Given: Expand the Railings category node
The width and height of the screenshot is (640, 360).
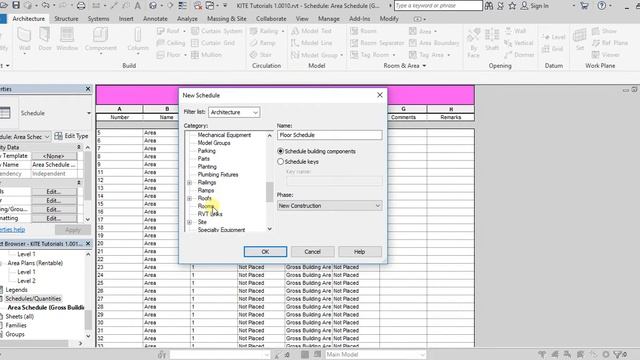Looking at the screenshot, I should pyautogui.click(x=189, y=183).
